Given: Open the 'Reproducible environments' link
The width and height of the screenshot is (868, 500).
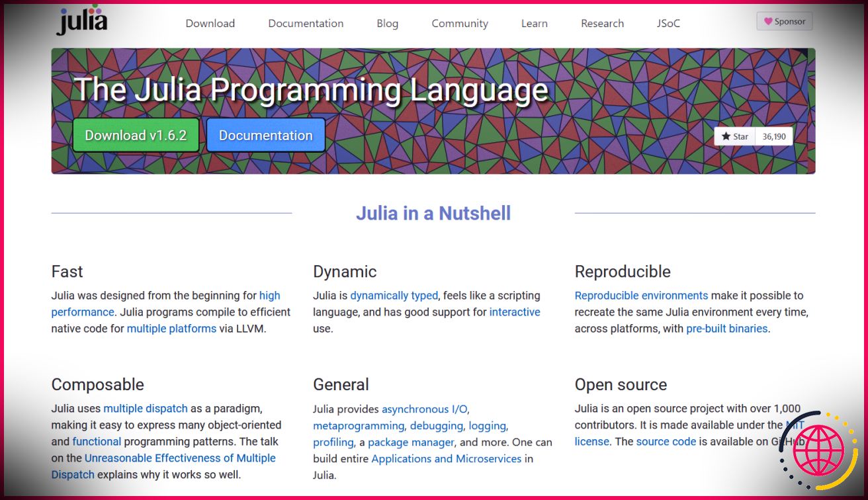Looking at the screenshot, I should [641, 296].
